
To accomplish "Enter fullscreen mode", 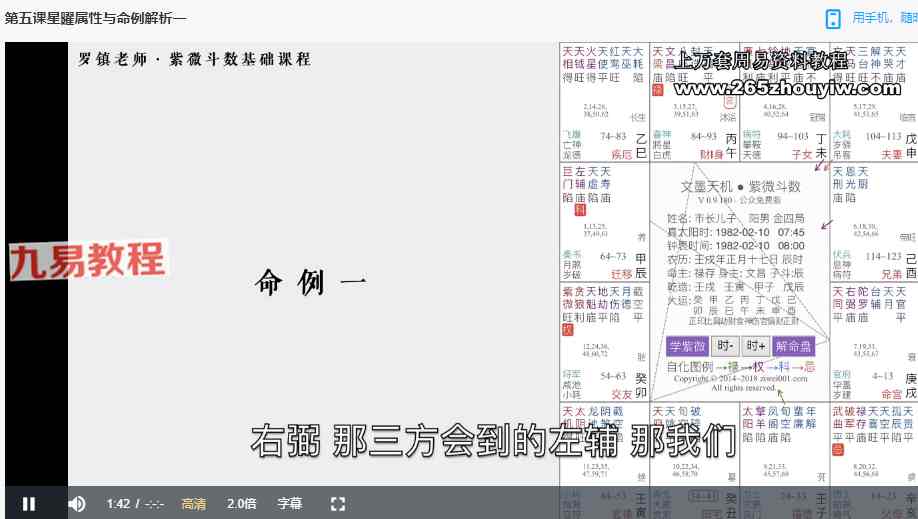I will pos(338,504).
